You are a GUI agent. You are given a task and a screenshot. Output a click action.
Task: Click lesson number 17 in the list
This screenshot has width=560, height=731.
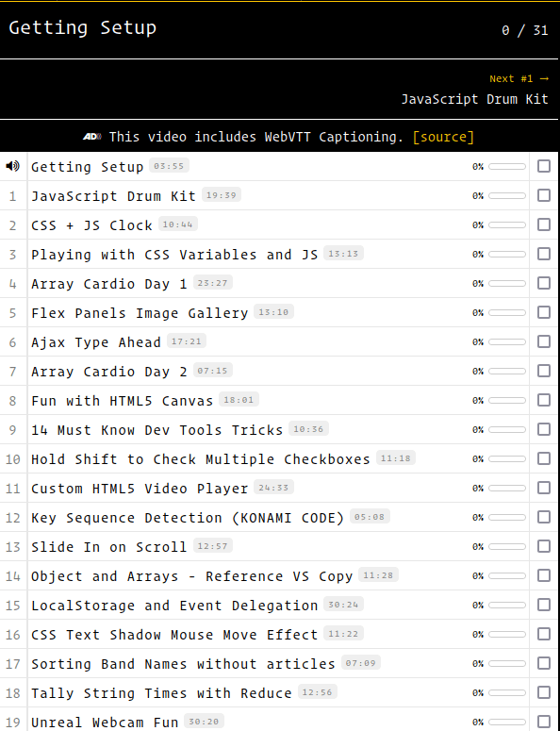(x=13, y=663)
